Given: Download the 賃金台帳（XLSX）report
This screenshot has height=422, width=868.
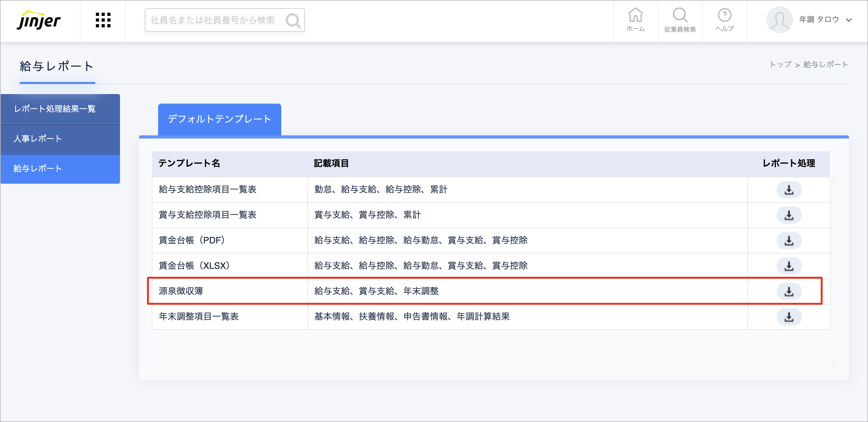Looking at the screenshot, I should [x=789, y=266].
